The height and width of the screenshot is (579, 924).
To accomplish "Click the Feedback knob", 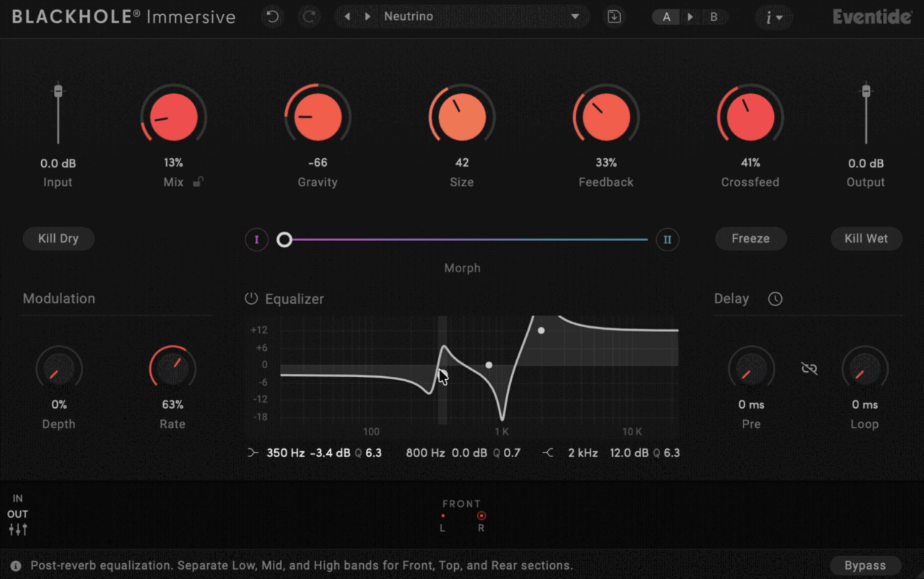I will [606, 117].
